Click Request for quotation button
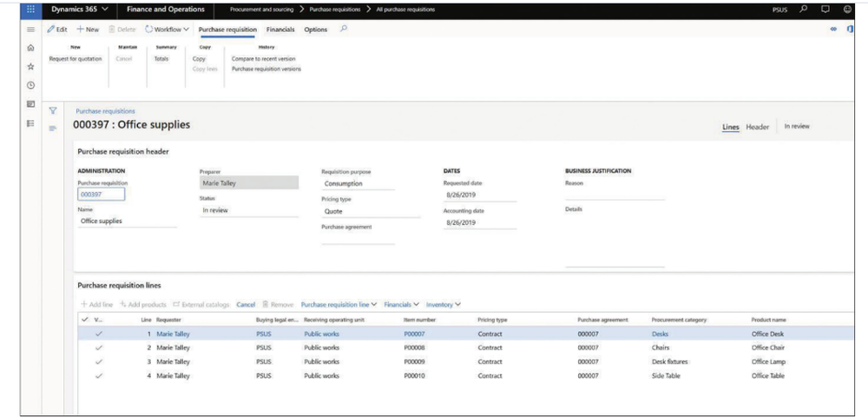This screenshot has height=417, width=868. pyautogui.click(x=76, y=59)
